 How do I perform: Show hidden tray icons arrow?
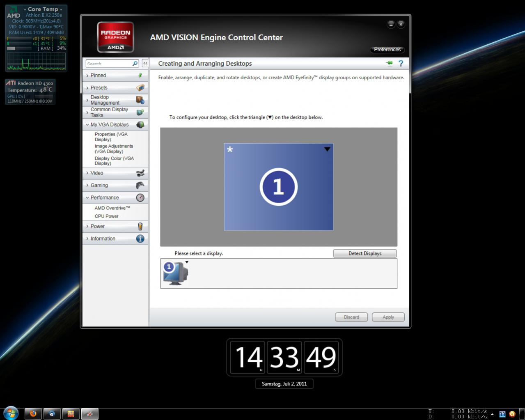pyautogui.click(x=492, y=414)
